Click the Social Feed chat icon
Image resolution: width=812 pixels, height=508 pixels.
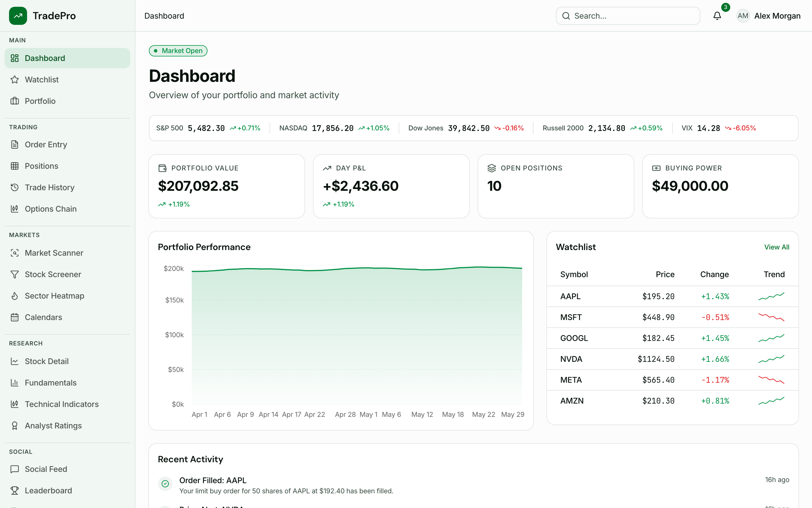click(x=14, y=469)
